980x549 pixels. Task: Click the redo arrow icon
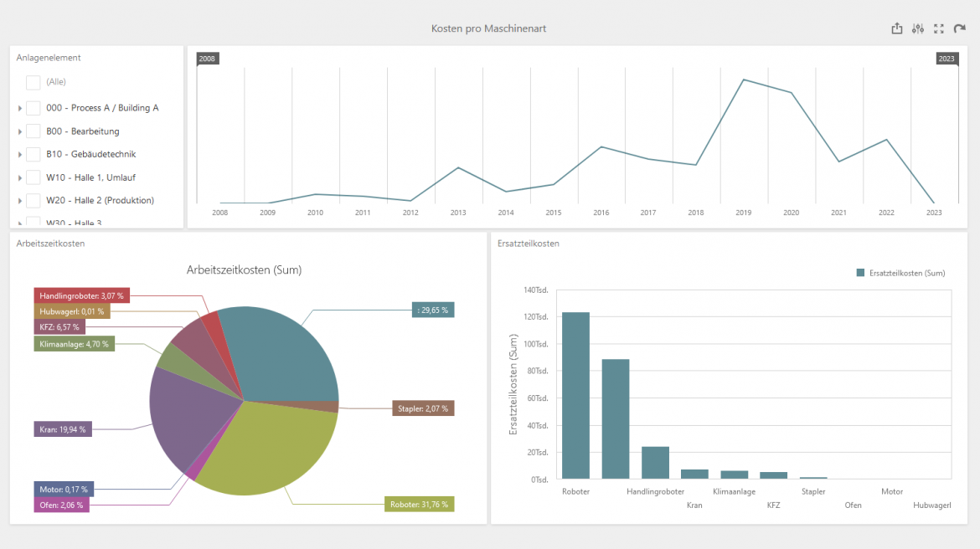click(959, 28)
